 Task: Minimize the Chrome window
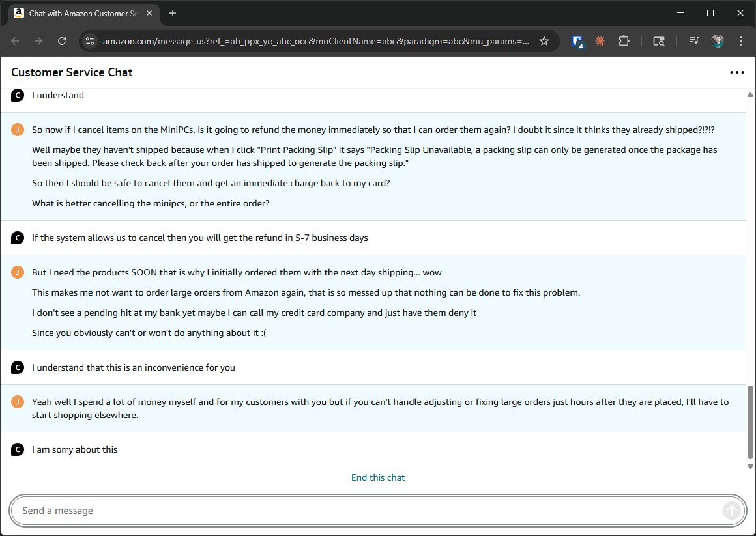pyautogui.click(x=680, y=13)
